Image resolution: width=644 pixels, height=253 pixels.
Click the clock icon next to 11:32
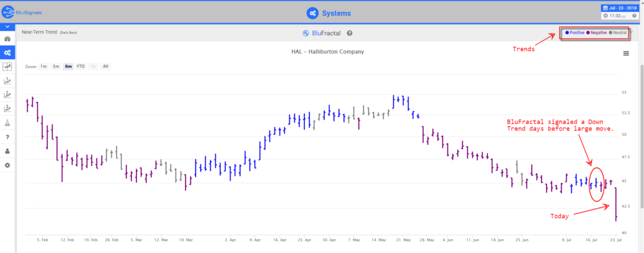tap(605, 16)
